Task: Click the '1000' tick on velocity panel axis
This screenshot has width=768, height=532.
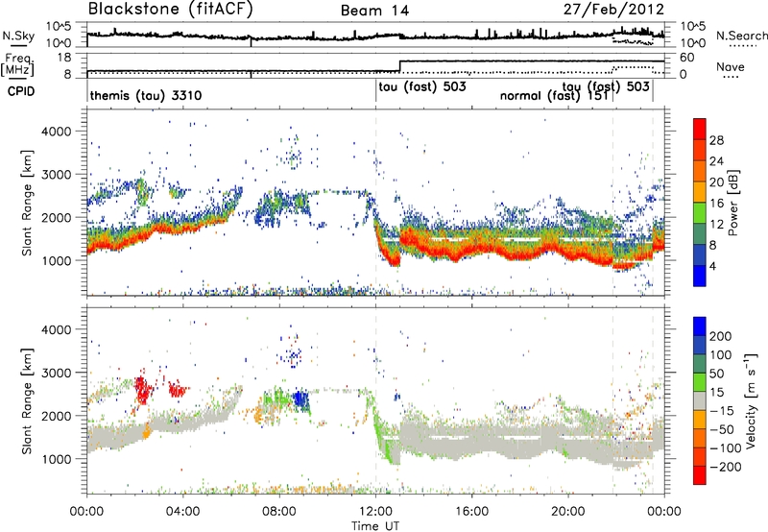Action: click(x=56, y=459)
